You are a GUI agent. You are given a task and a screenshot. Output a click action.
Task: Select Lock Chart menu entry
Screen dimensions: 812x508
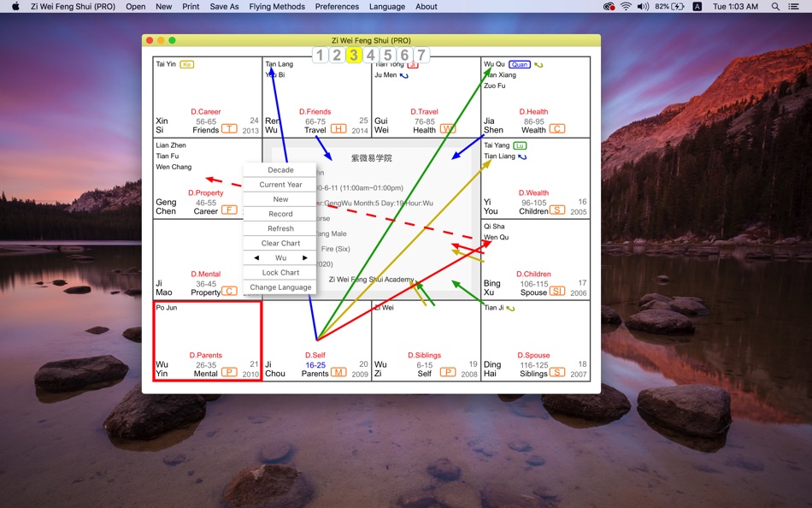click(x=280, y=273)
